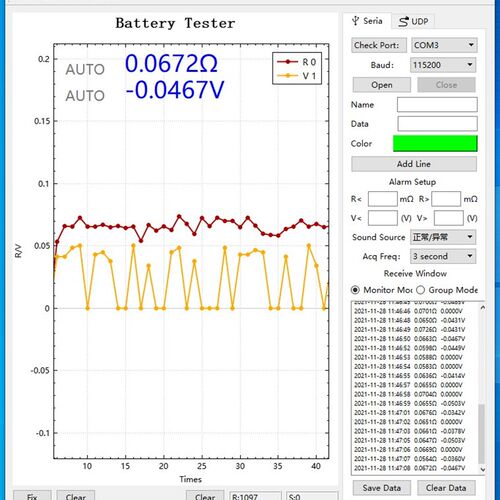Select the log row at 11:47:06
Image resolution: width=500 pixels, height=500 pixels.
pyautogui.click(x=409, y=450)
